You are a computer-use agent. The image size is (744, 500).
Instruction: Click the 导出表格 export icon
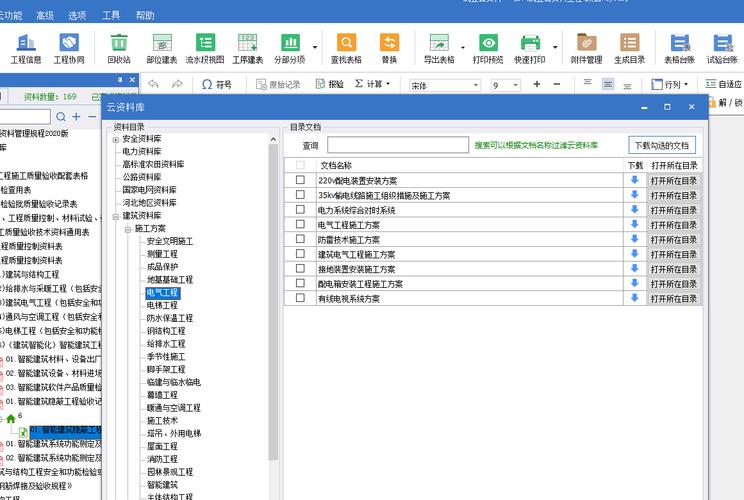(x=439, y=48)
